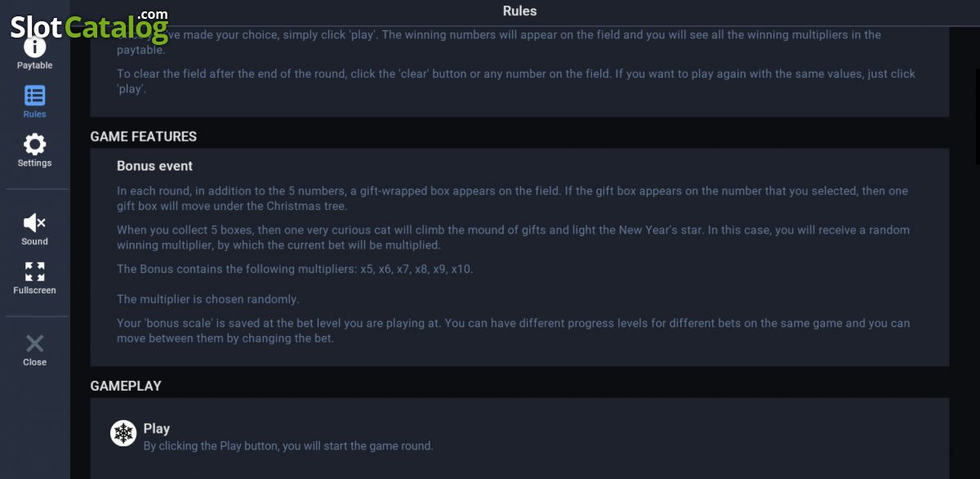Viewport: 980px width, 479px height.
Task: Click the snowflake Play icon
Action: (123, 434)
